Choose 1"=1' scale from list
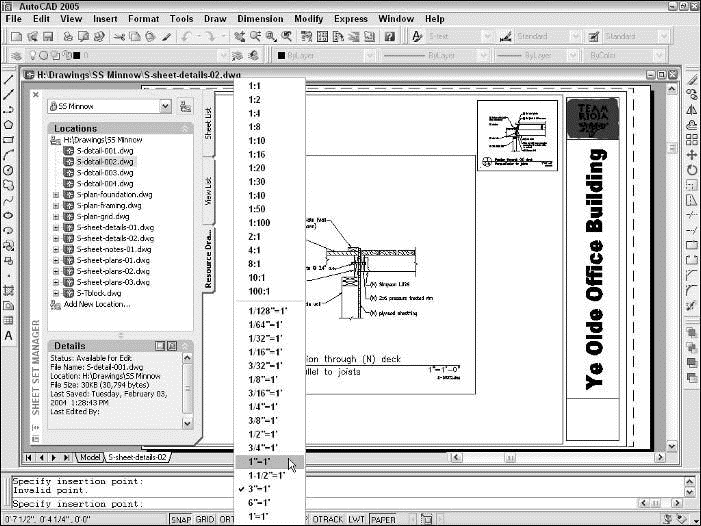701x526 pixels. click(x=260, y=462)
